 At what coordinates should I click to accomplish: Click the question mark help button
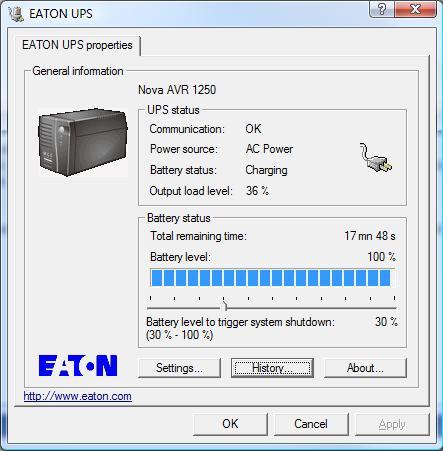(382, 9)
